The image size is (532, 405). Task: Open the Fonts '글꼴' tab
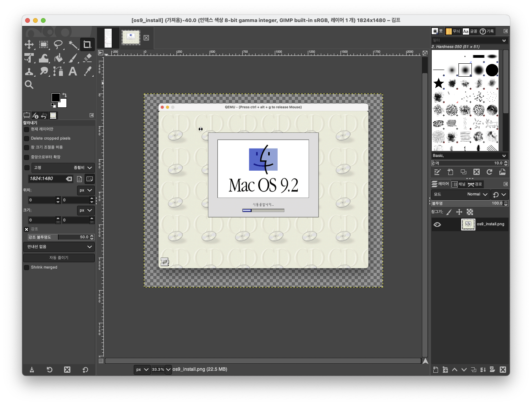point(470,31)
